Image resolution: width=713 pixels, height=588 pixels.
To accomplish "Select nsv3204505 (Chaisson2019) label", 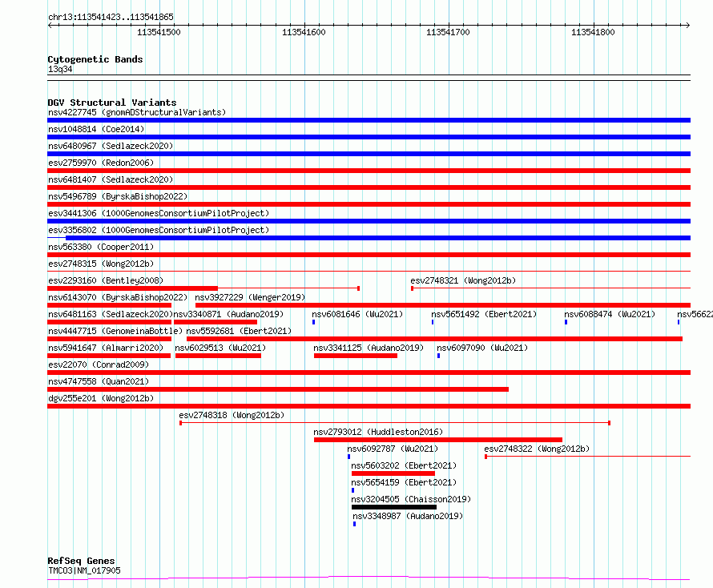I will click(411, 499).
